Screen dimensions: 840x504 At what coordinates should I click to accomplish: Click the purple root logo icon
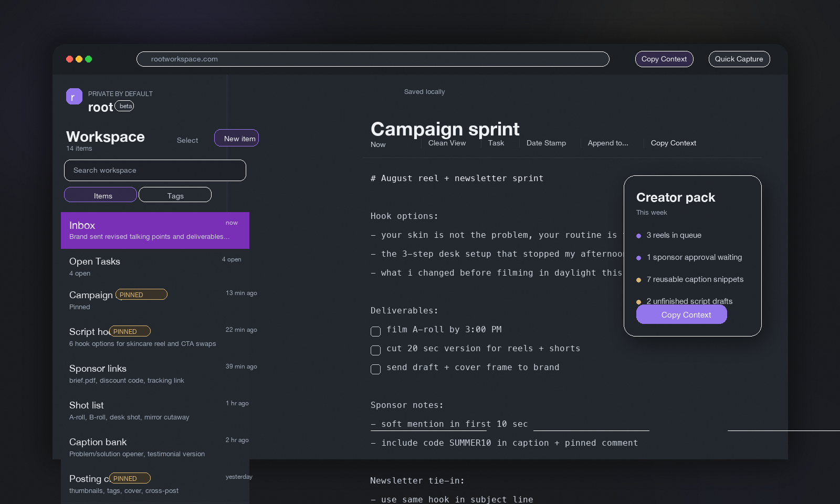(x=74, y=97)
